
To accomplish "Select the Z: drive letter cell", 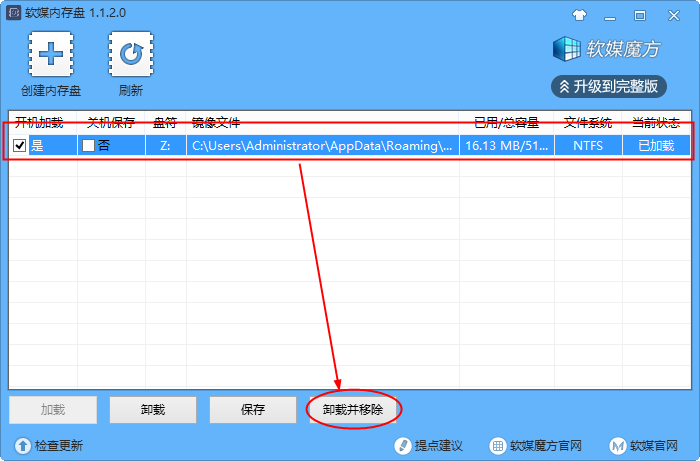I will [166, 145].
